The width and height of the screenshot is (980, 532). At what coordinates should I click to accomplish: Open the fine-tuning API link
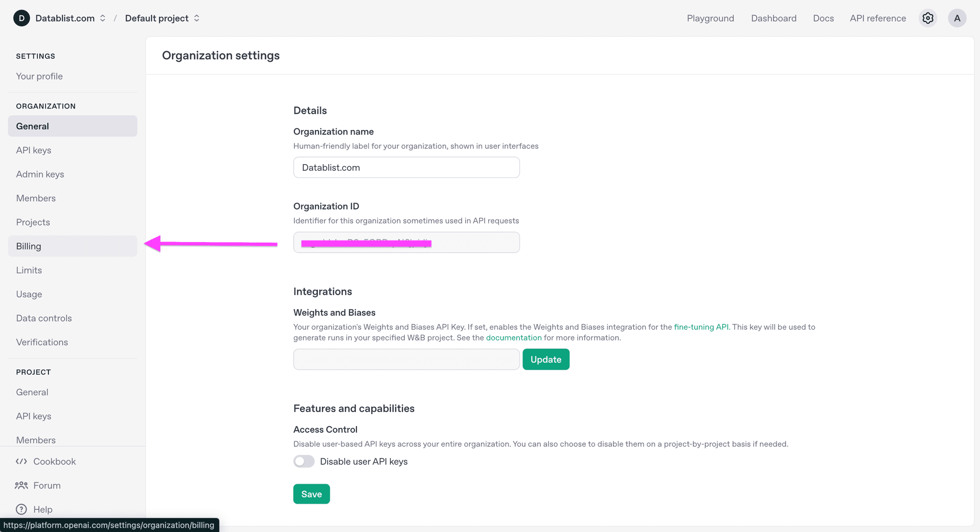[702, 327]
